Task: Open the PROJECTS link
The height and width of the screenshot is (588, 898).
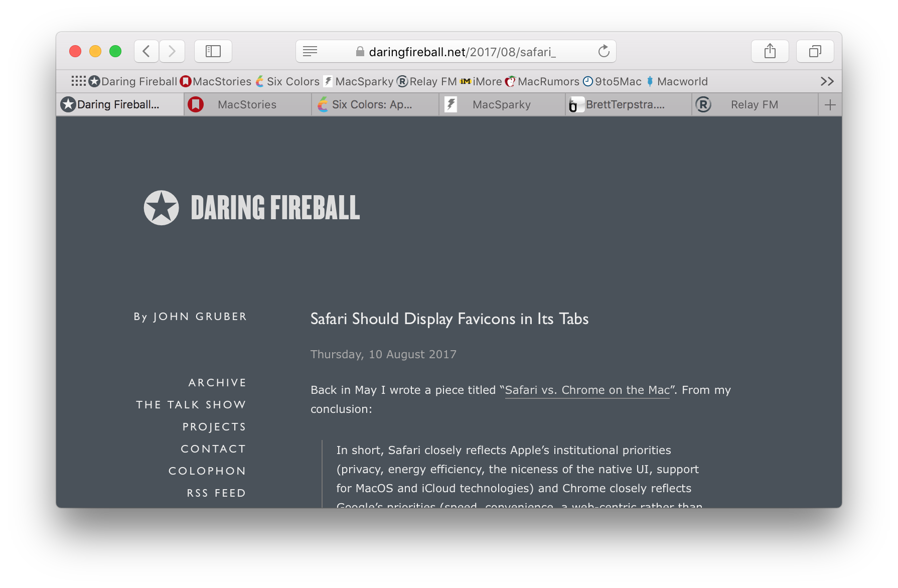Action: (x=214, y=427)
